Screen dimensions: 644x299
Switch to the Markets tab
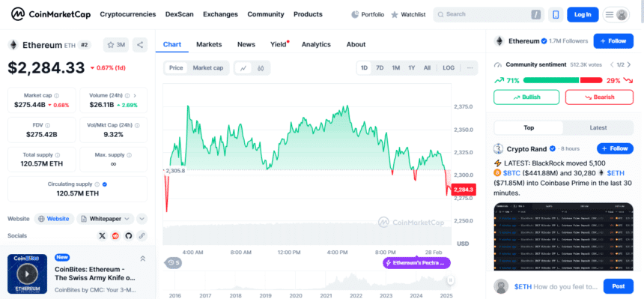click(x=209, y=44)
